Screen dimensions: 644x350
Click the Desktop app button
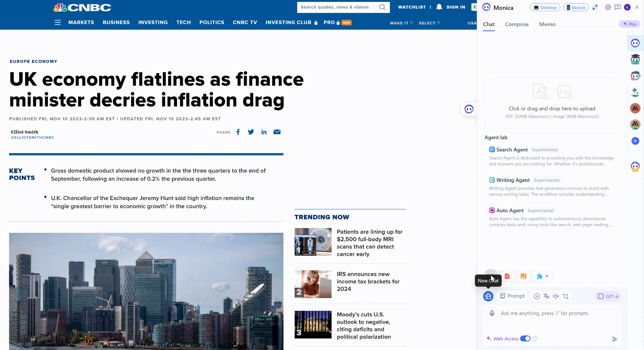point(545,7)
